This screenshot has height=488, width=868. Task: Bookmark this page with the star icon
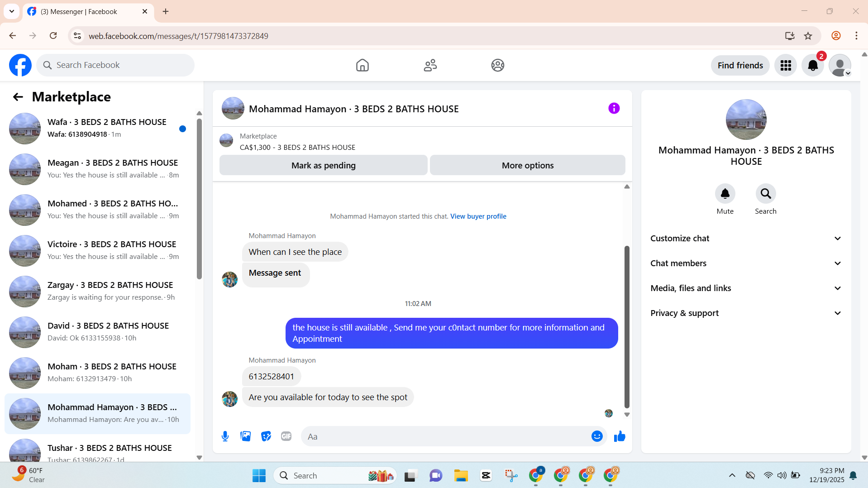click(808, 36)
